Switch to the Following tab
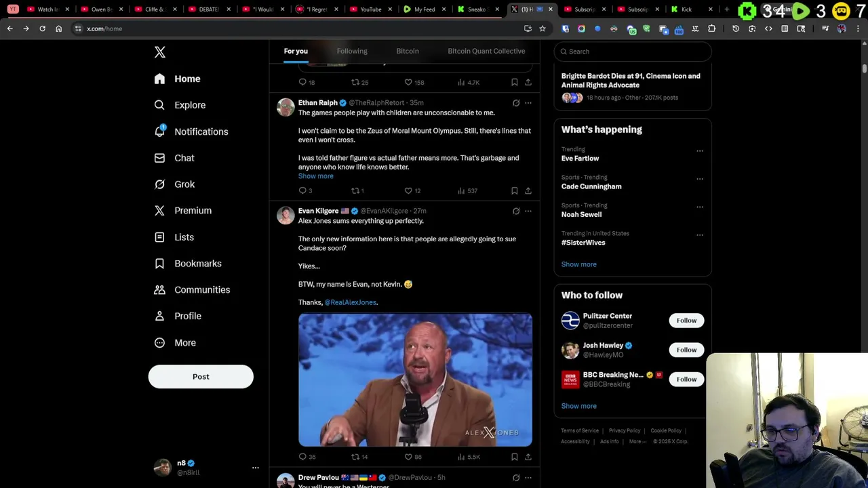Image resolution: width=868 pixels, height=488 pixels. (352, 52)
